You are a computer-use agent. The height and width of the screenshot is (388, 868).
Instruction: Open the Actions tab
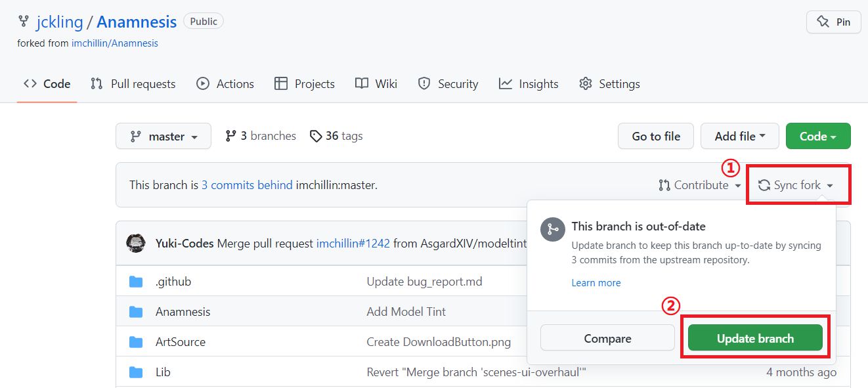coord(225,83)
